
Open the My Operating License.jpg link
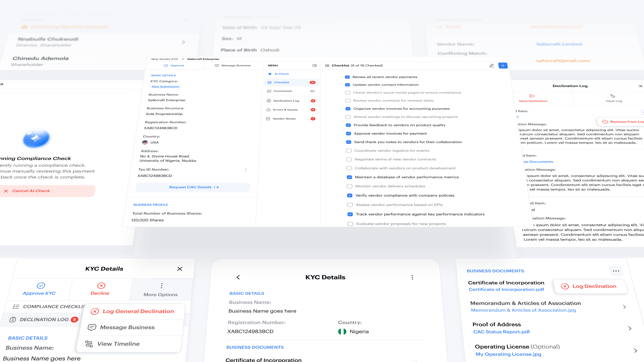(508, 354)
